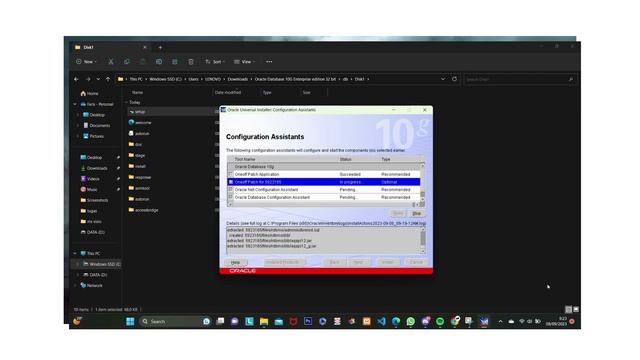The image size is (640, 360).
Task: Toggle checkbox for Oneoff Patch Application row
Action: 231,174
